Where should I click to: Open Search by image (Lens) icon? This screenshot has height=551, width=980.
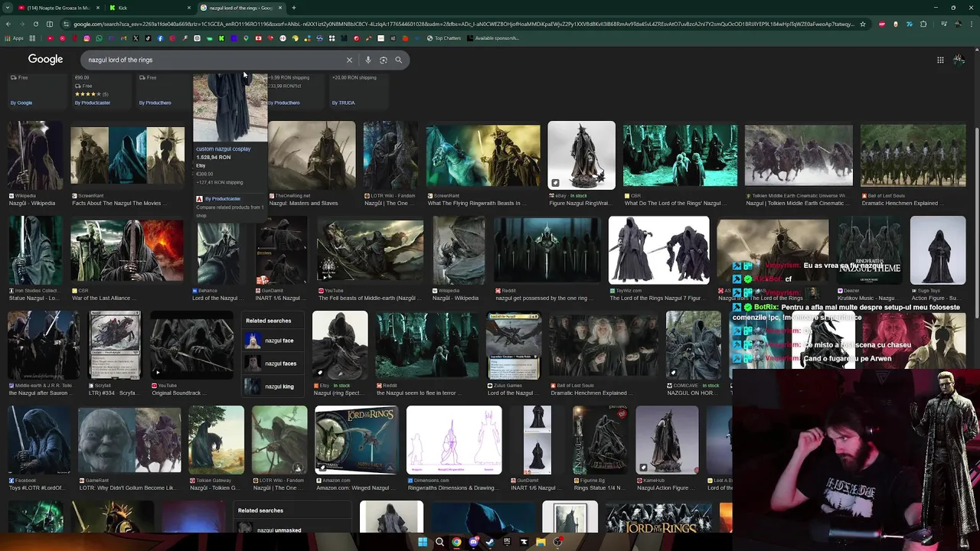383,60
